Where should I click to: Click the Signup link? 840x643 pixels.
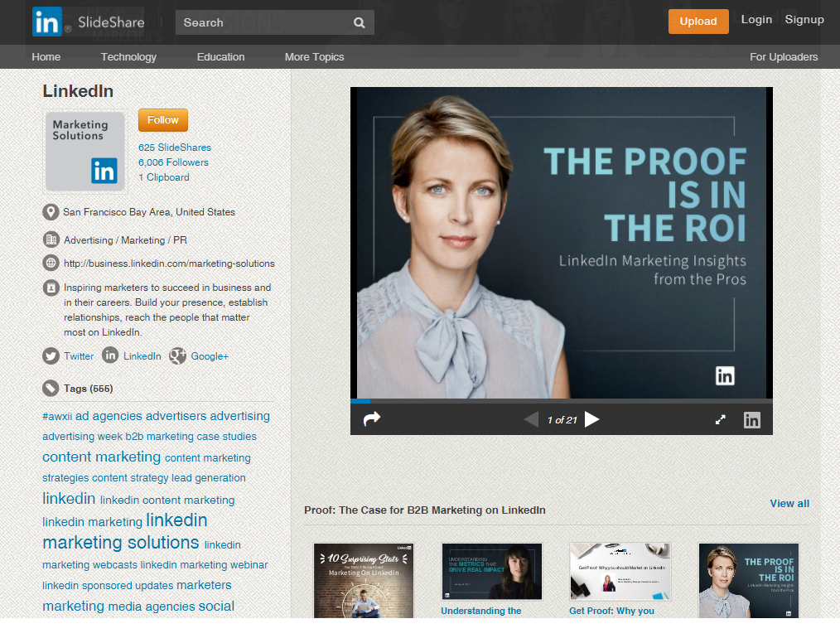tap(804, 20)
